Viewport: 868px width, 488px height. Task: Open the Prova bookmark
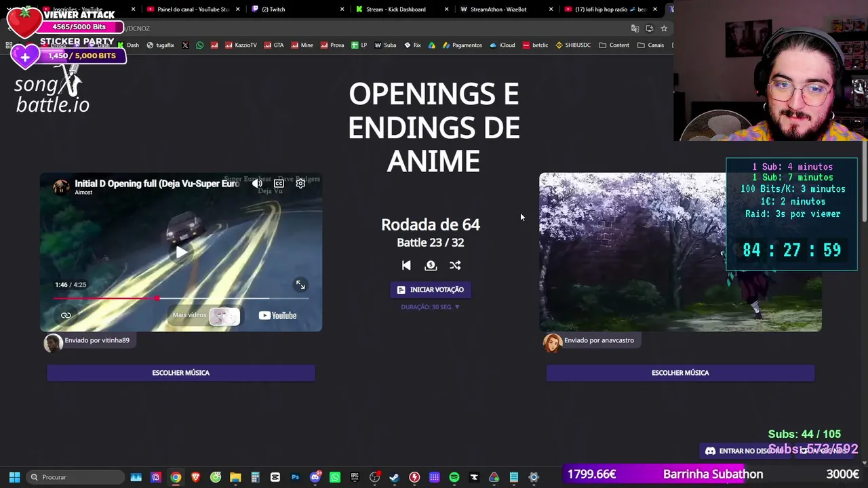tap(332, 45)
